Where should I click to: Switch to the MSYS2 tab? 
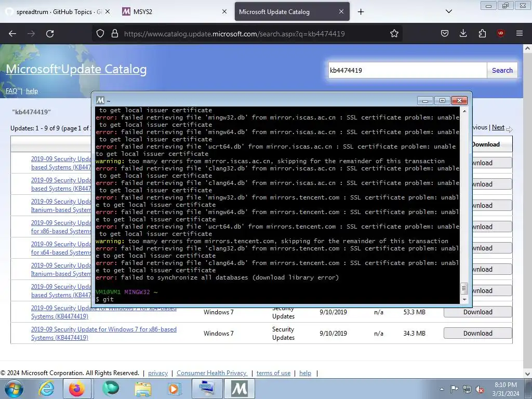click(x=175, y=12)
